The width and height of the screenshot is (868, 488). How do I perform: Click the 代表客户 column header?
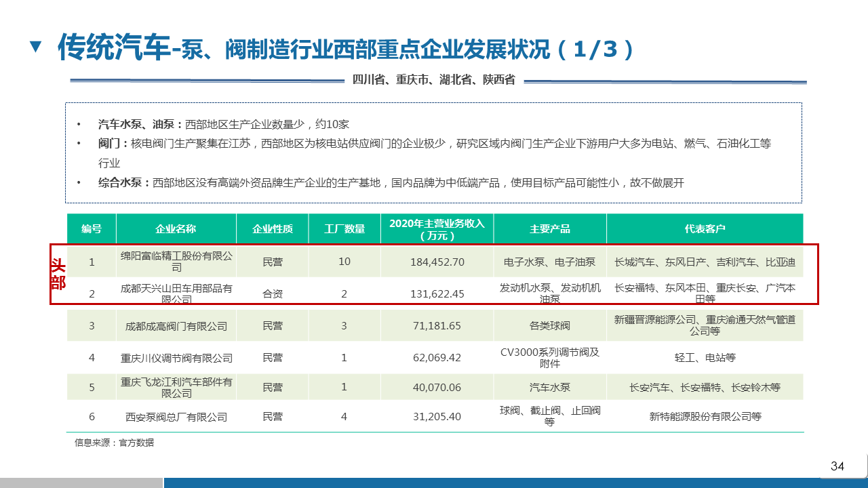pos(705,228)
